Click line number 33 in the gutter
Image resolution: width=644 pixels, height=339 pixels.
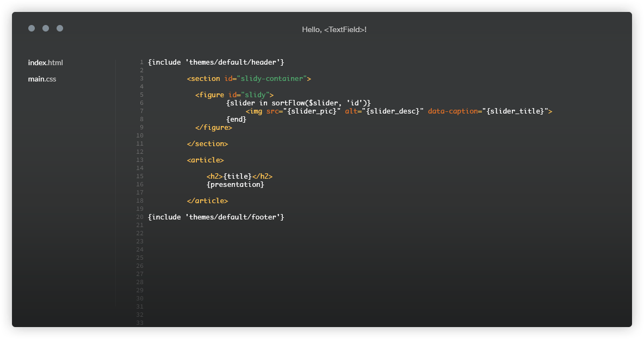pos(140,323)
